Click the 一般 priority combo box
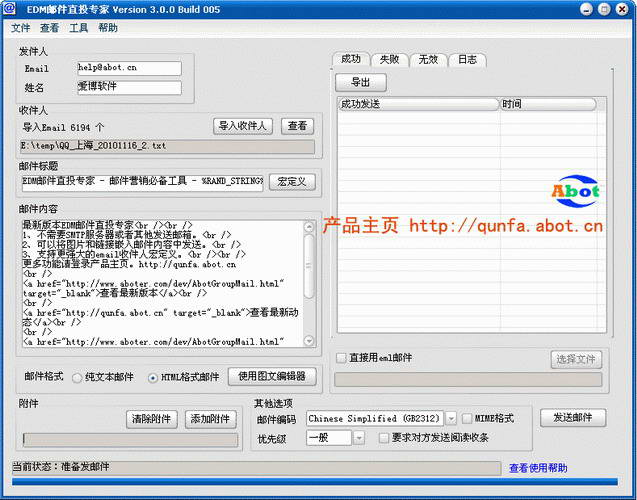Viewport: 637px width, 500px height. pyautogui.click(x=329, y=438)
